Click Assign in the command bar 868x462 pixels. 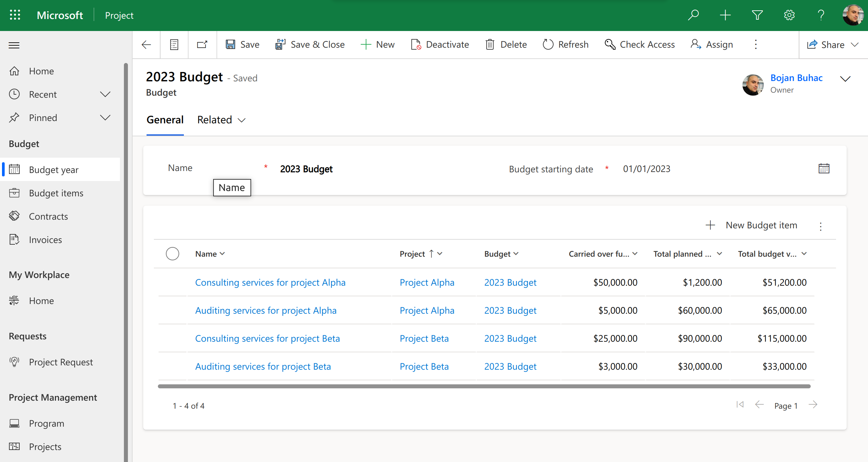(712, 45)
